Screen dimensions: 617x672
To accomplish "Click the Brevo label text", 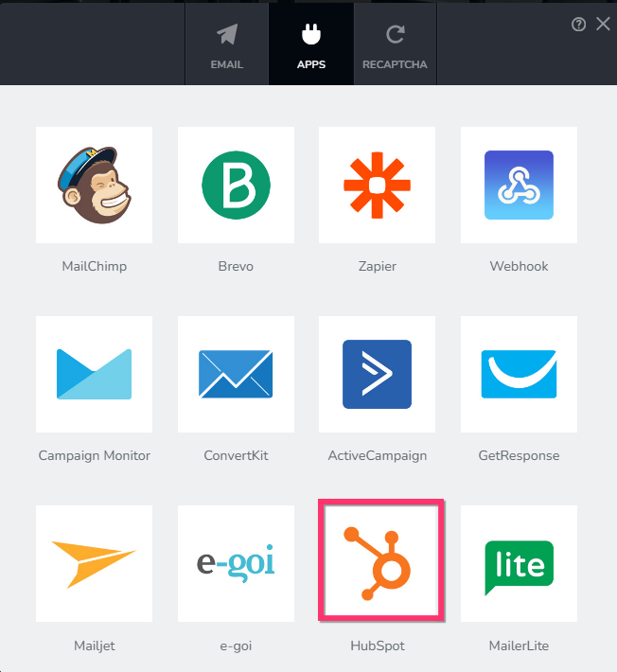I will tap(236, 266).
